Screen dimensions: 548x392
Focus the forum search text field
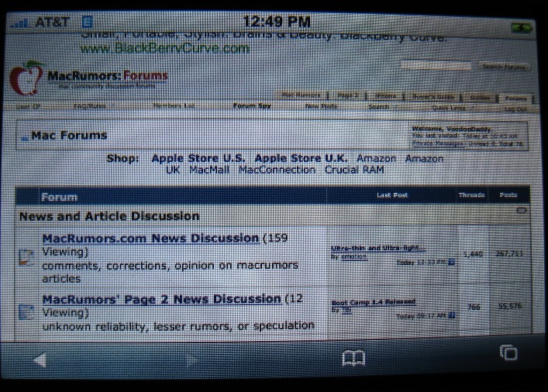(x=436, y=65)
